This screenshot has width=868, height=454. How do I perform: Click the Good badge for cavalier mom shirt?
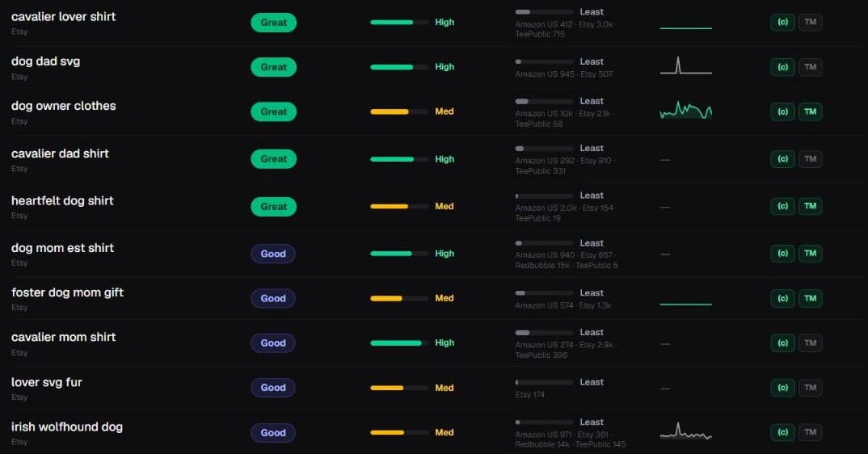click(273, 343)
